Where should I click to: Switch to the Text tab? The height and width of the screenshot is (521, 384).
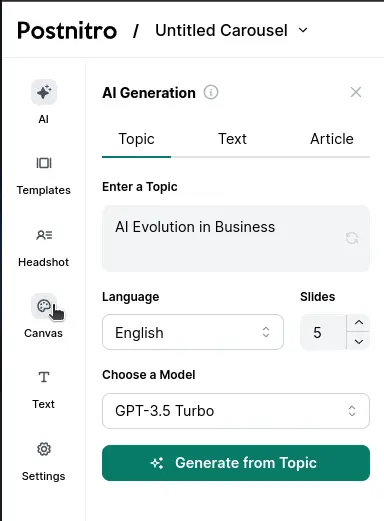[x=232, y=139]
